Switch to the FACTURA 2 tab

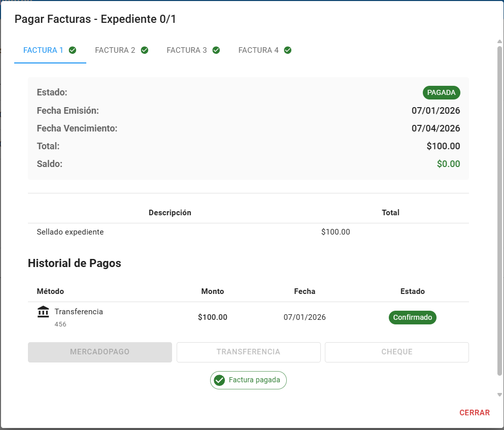pos(121,50)
